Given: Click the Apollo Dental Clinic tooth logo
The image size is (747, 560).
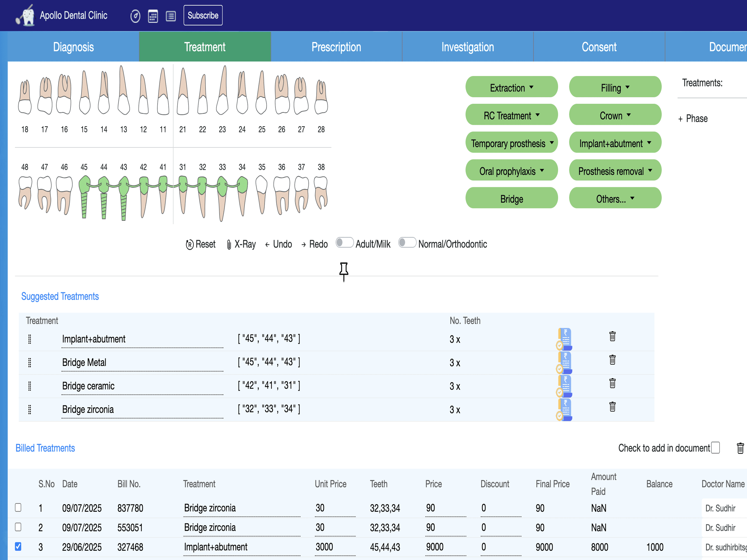Looking at the screenshot, I should 26,15.
